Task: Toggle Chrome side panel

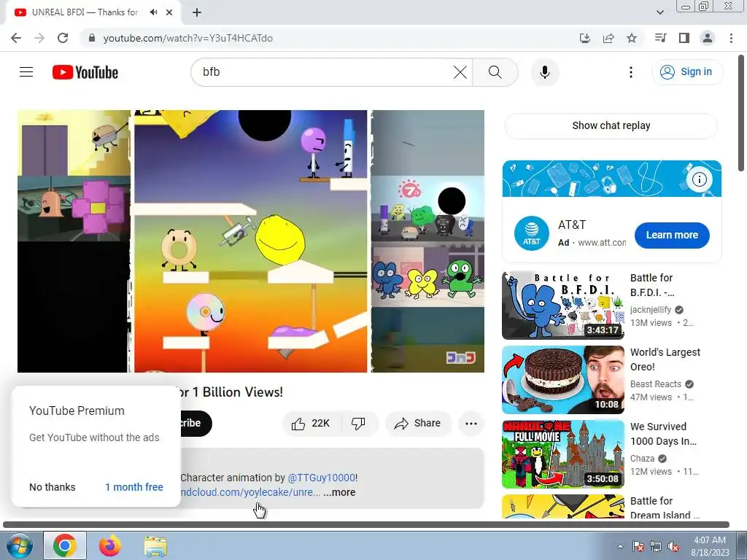Action: [x=684, y=38]
